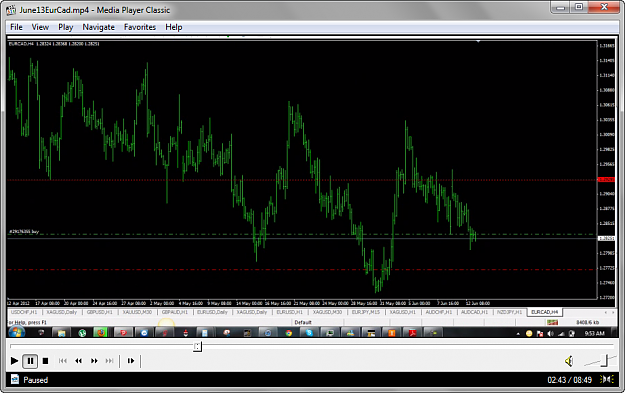Viewport: 625px width, 393px height.
Task: Open the View menu
Action: click(x=40, y=27)
